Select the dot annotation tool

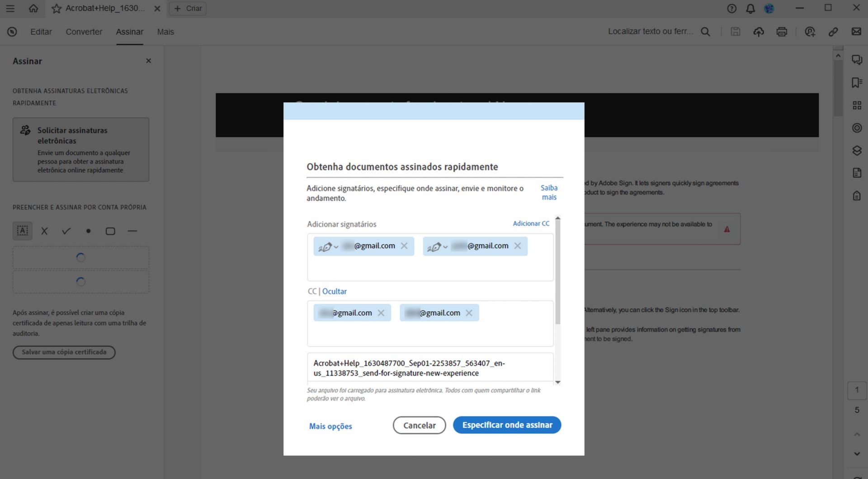click(88, 231)
